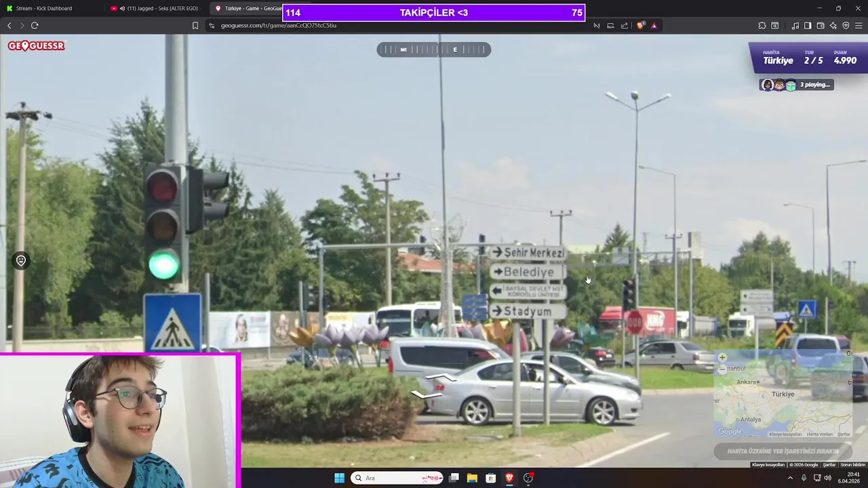Zoom out on the guess map
868x488 pixels.
point(722,369)
